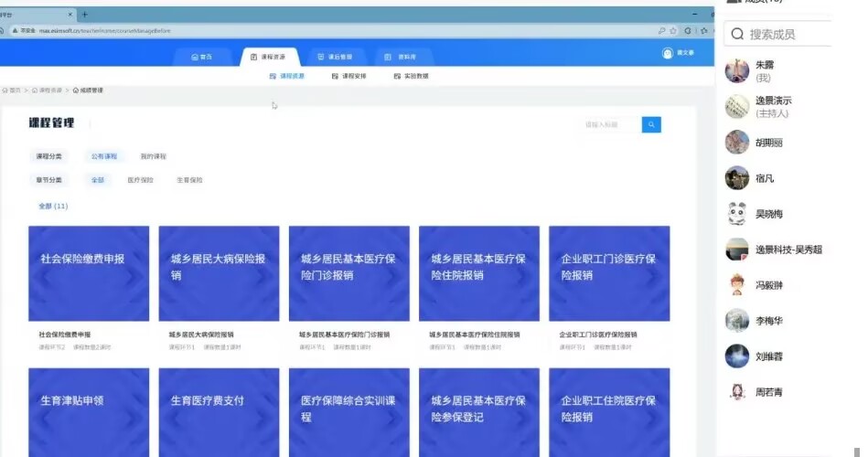
Task: Click the user avatar icon in header
Action: 667,53
